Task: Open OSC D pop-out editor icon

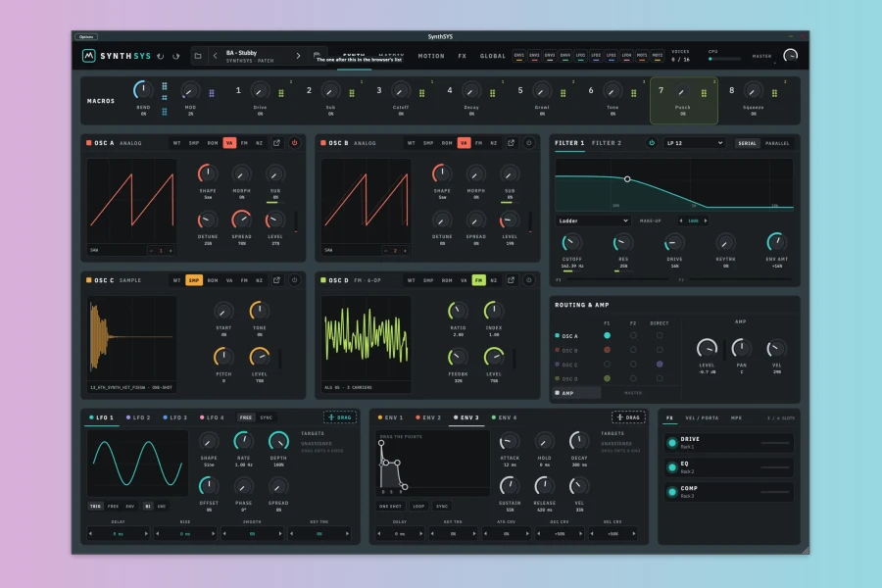Action: pyautogui.click(x=511, y=280)
